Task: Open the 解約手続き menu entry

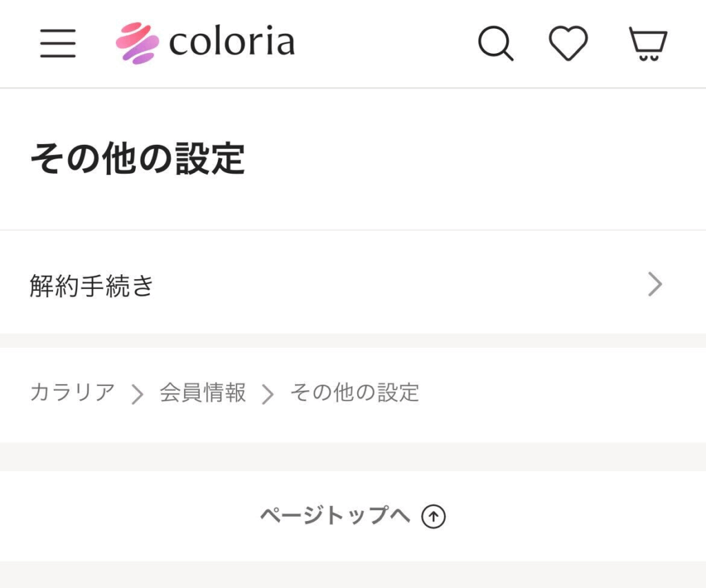Action: (x=92, y=285)
